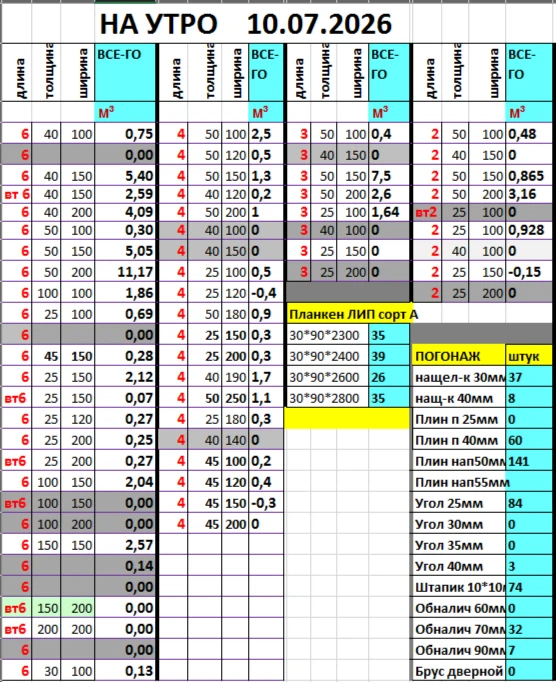This screenshot has width=556, height=682.
Task: Click the Обналич 70мм value 32
Action: point(529,629)
